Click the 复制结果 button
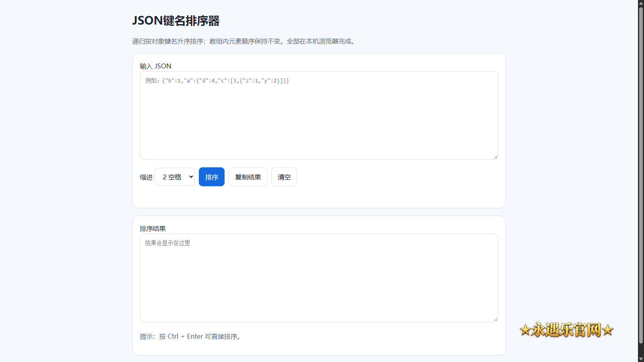Screen dimensions: 644x362 click(x=248, y=177)
